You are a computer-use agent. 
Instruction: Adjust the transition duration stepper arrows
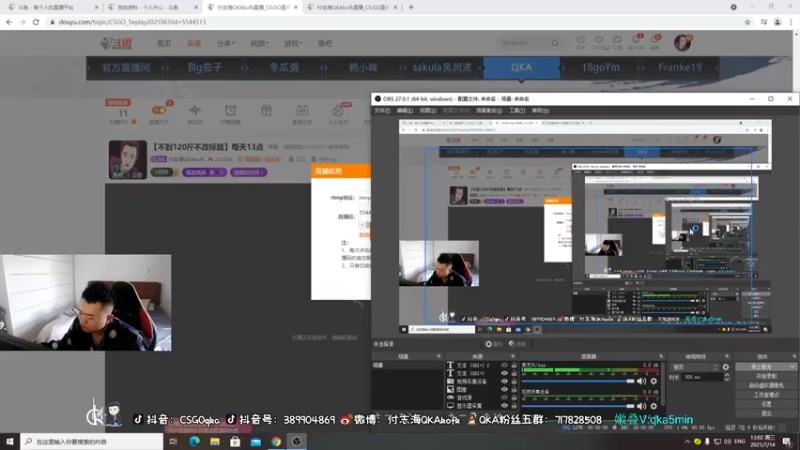tap(727, 377)
